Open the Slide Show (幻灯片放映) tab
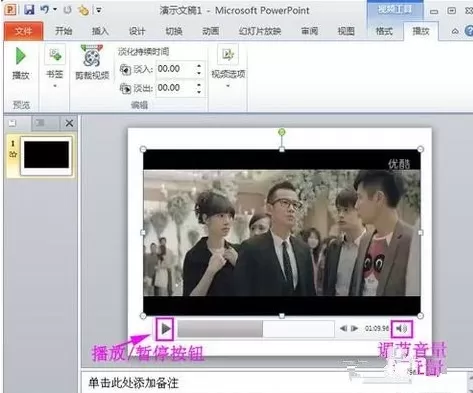The height and width of the screenshot is (393, 473). pyautogui.click(x=260, y=31)
